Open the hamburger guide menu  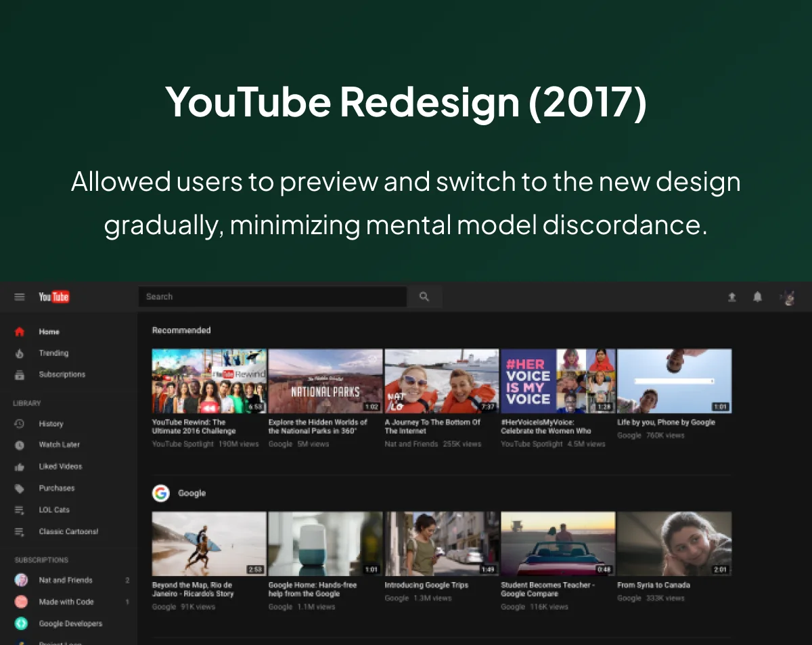20,296
